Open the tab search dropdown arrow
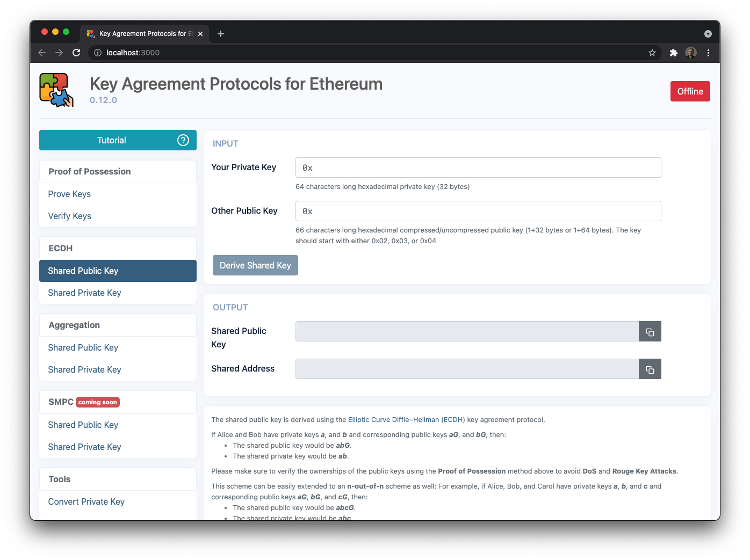Image resolution: width=750 pixels, height=560 pixels. (708, 34)
